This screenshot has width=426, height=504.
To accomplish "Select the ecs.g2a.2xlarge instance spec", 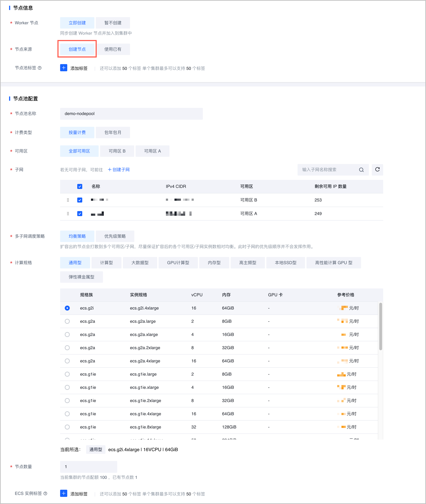I will tap(67, 348).
